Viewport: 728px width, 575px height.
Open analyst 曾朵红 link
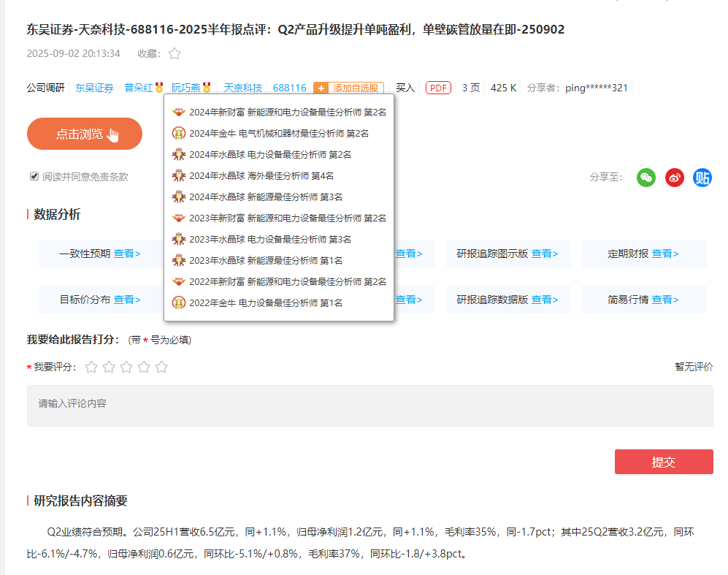click(x=138, y=88)
